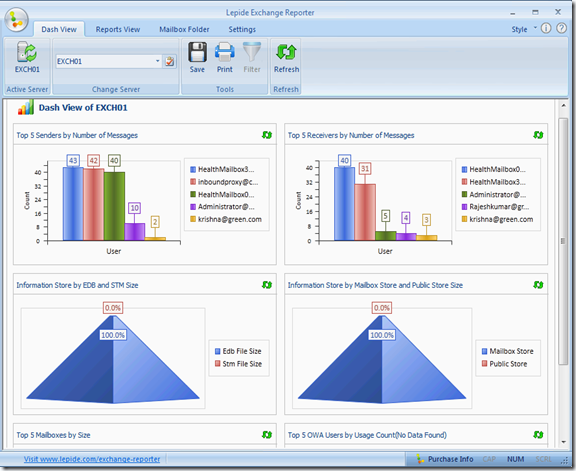The width and height of the screenshot is (576, 471).
Task: Click HealthMailbox0... in the Receivers legend
Action: point(497,169)
